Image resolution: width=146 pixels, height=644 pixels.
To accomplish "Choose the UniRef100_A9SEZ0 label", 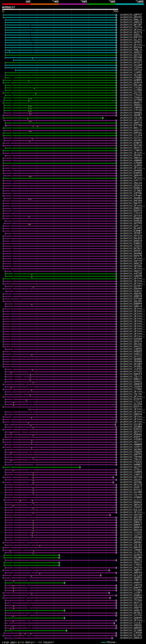I will click(x=131, y=53).
